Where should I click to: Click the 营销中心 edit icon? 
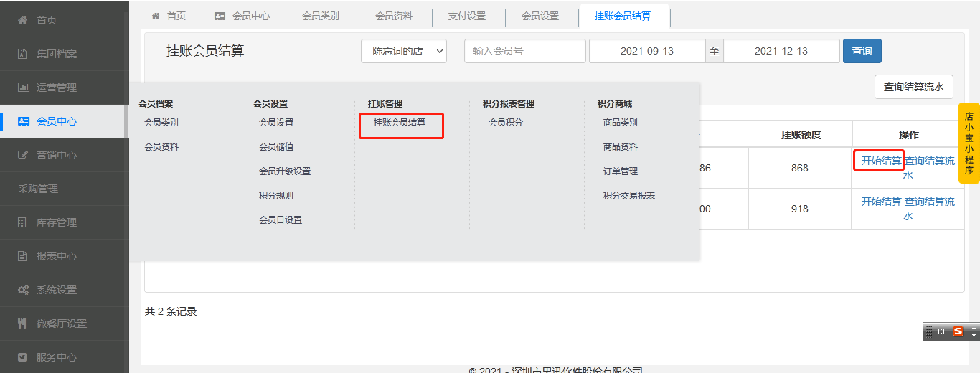[23, 155]
